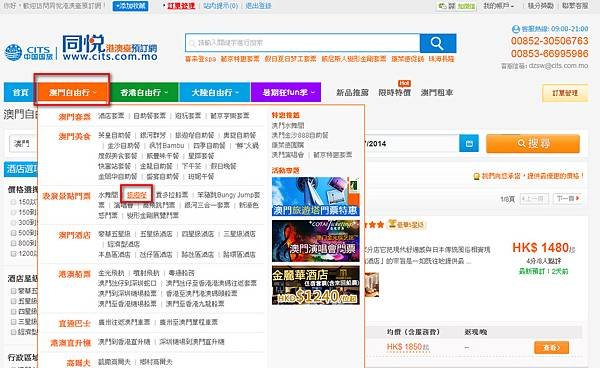Image resolution: width=600 pixels, height=368 pixels.
Task: Open the 限時特價 menu item
Action: pyautogui.click(x=395, y=93)
